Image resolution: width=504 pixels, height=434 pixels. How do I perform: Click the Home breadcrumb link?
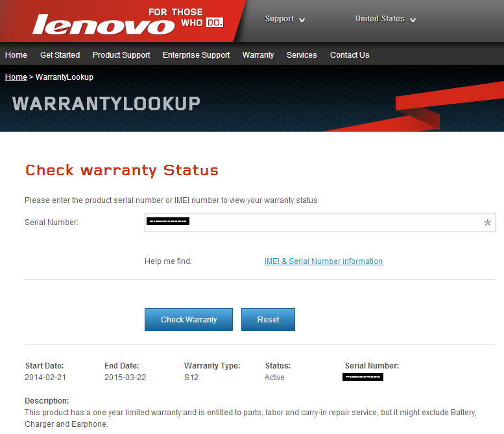click(16, 77)
